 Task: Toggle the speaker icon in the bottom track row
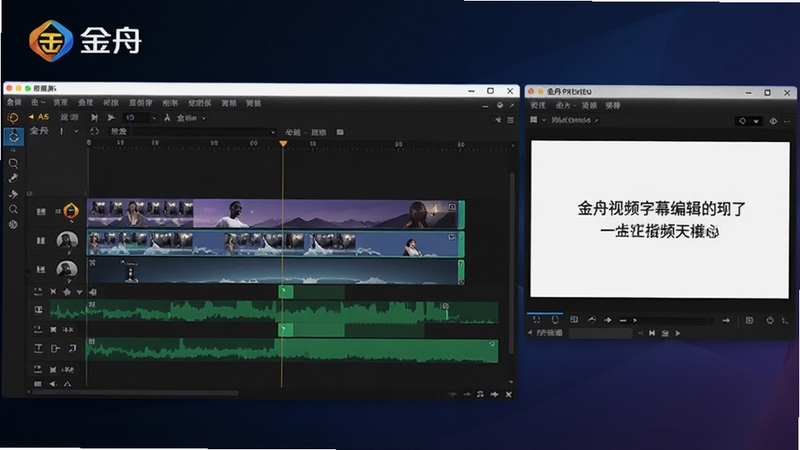tap(53, 384)
